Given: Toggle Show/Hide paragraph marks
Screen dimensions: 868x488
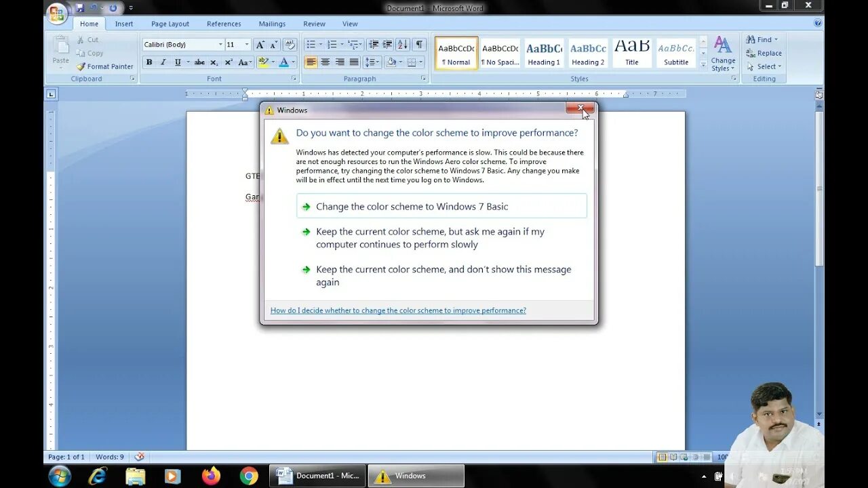Looking at the screenshot, I should pyautogui.click(x=419, y=45).
